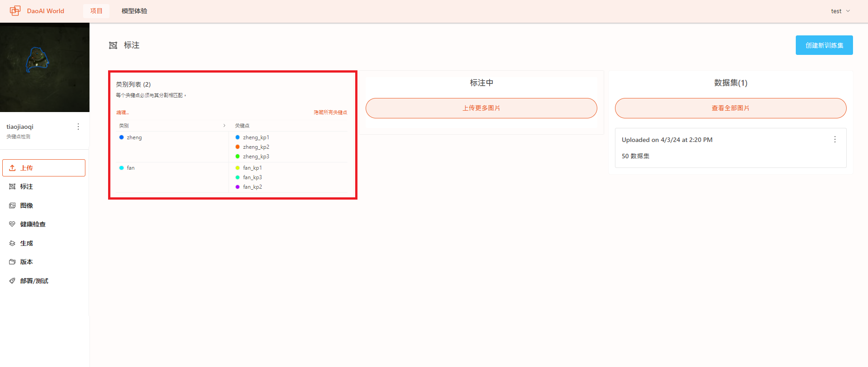
Task: Click the 创建新训练集 button
Action: [x=824, y=45]
